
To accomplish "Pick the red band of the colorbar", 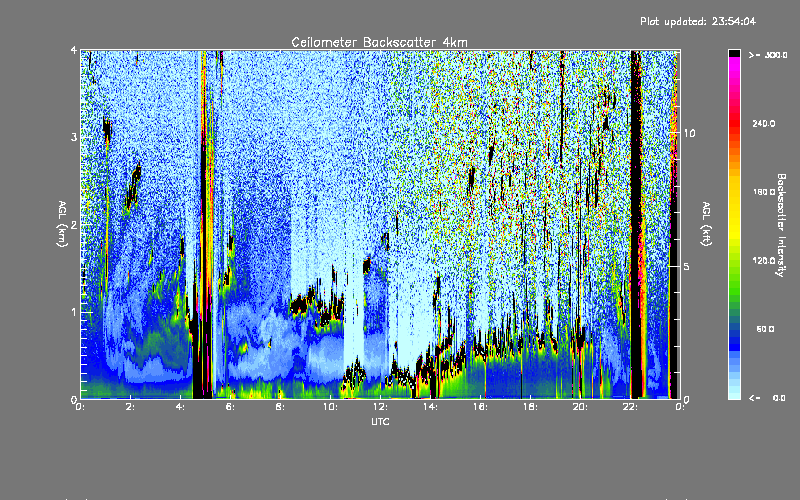I will tap(734, 122).
